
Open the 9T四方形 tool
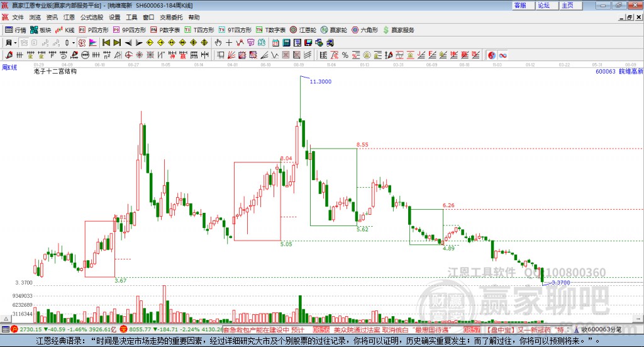(x=235, y=30)
